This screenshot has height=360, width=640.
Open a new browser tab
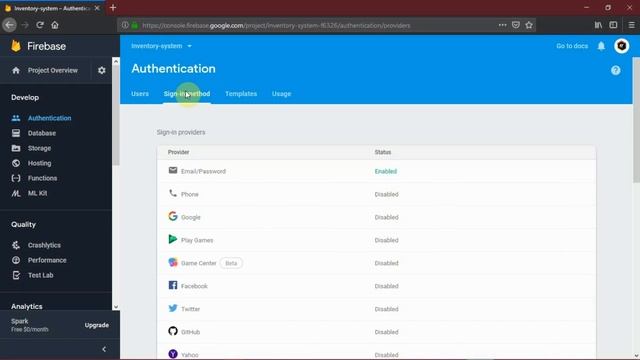tap(113, 8)
